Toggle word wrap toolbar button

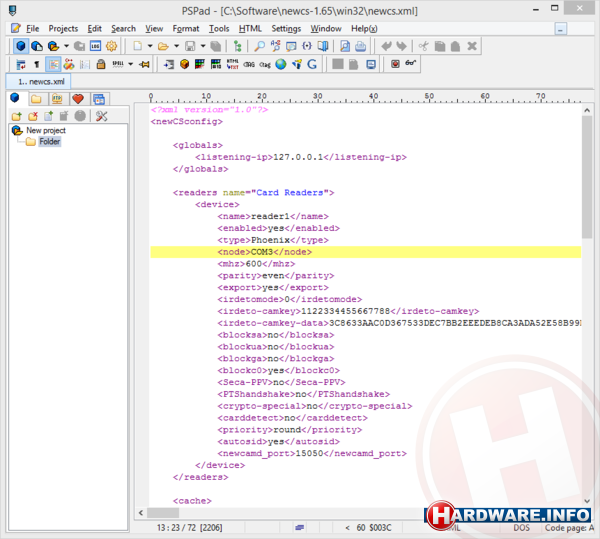pyautogui.click(x=21, y=64)
